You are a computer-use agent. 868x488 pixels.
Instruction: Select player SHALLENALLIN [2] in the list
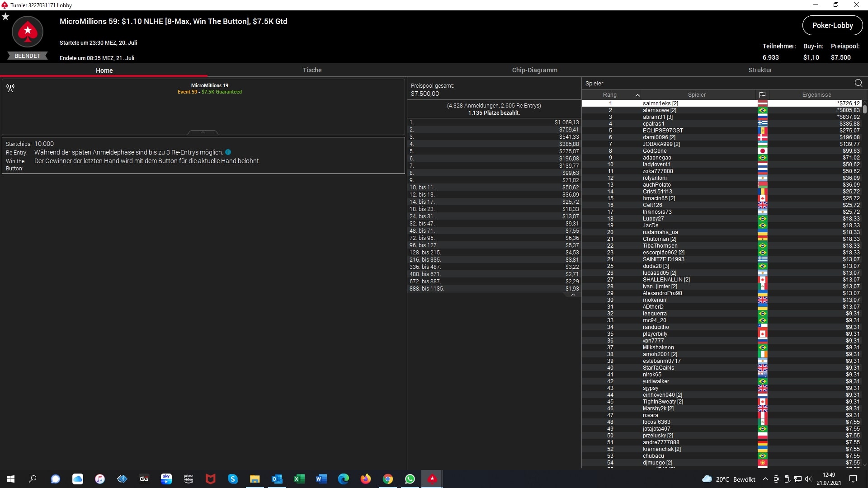pos(722,280)
